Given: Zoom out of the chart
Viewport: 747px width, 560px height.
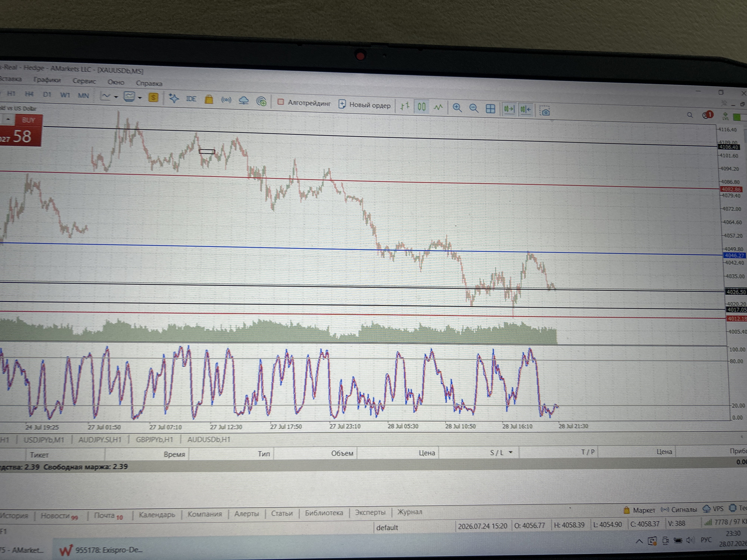Looking at the screenshot, I should 474,109.
